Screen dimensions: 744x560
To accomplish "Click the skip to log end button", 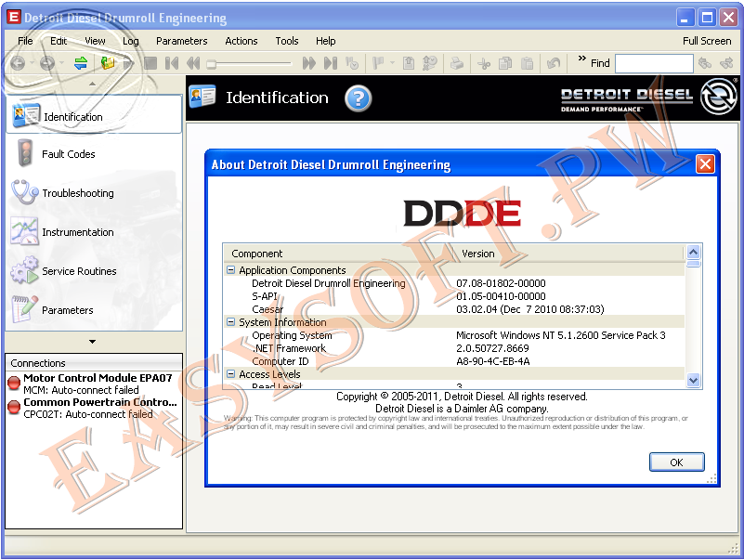I will click(x=331, y=63).
